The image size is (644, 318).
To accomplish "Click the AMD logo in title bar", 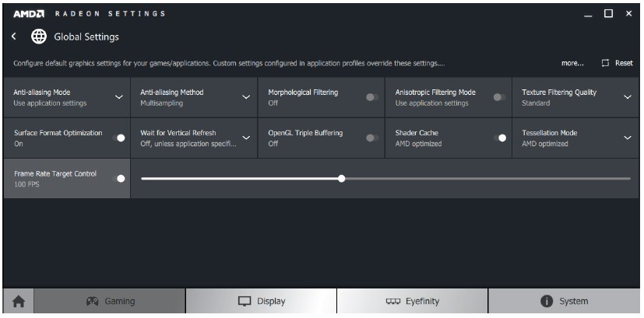I will pyautogui.click(x=28, y=13).
